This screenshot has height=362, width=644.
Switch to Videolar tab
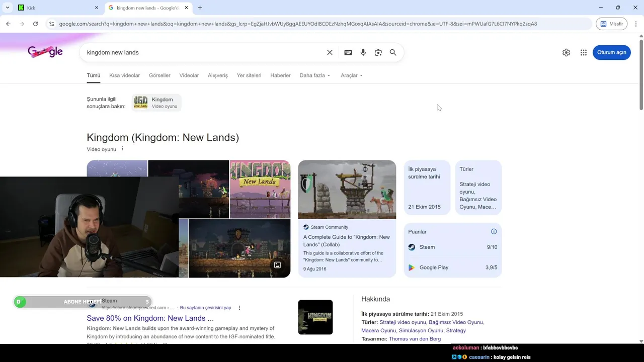pyautogui.click(x=189, y=75)
